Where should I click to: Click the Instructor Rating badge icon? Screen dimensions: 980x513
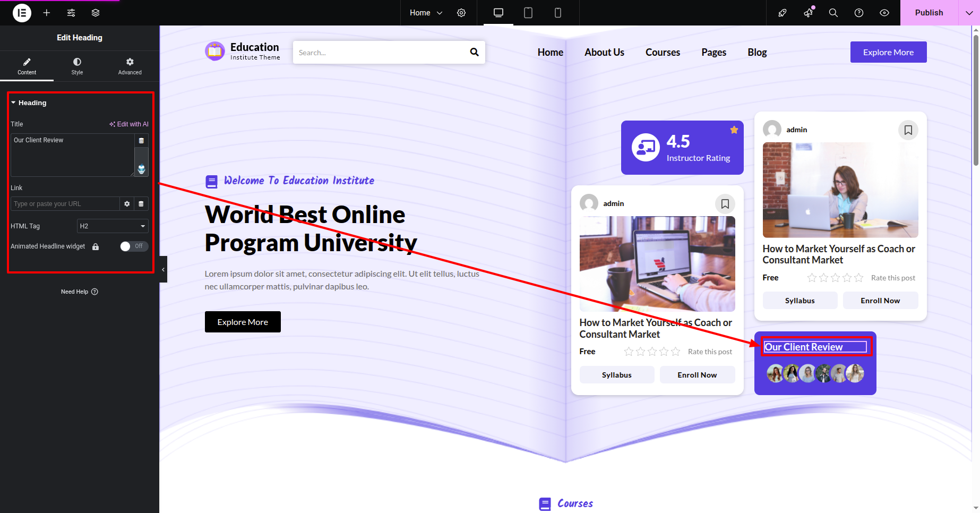click(646, 147)
